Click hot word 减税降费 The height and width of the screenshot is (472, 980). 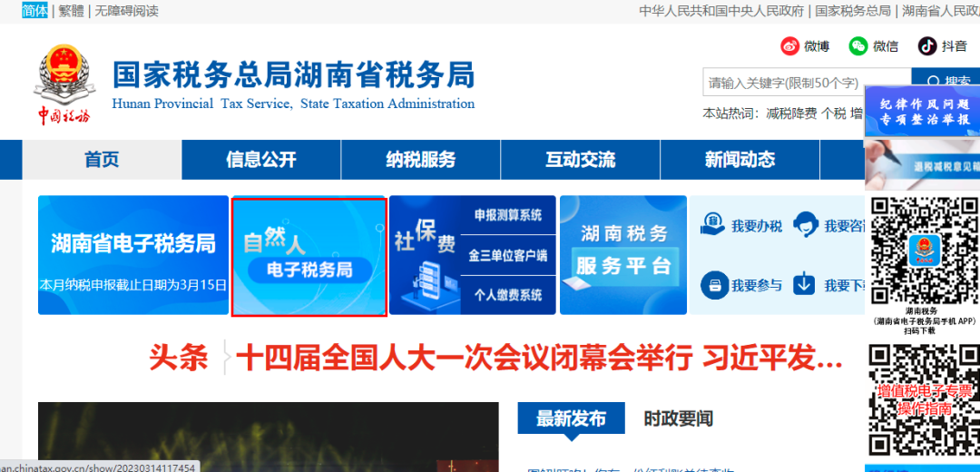(791, 113)
